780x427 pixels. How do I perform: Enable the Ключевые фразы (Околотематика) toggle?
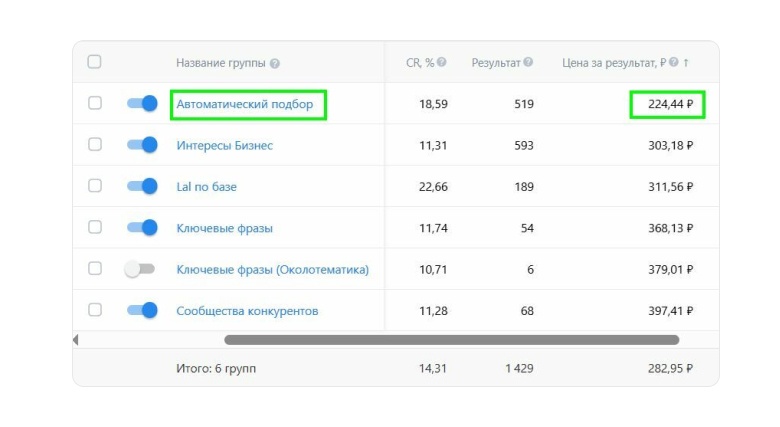click(x=140, y=269)
